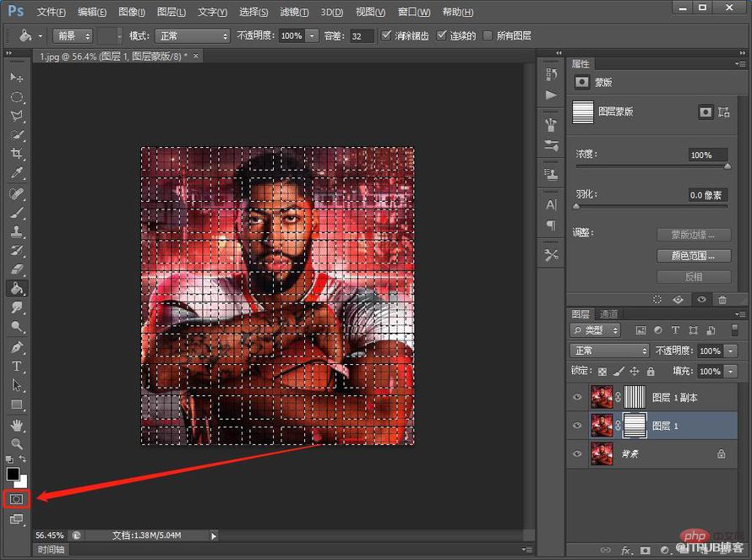This screenshot has width=752, height=560.
Task: Open the 图像 menu
Action: [132, 12]
